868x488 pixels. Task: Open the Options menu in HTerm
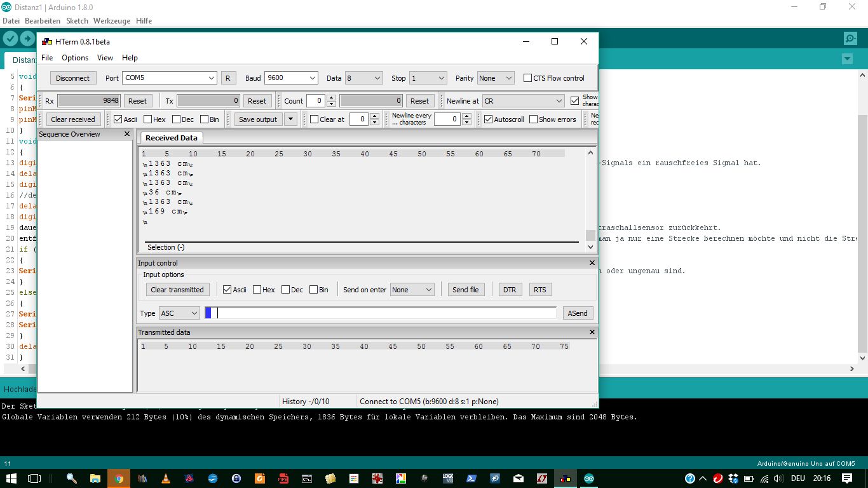75,58
